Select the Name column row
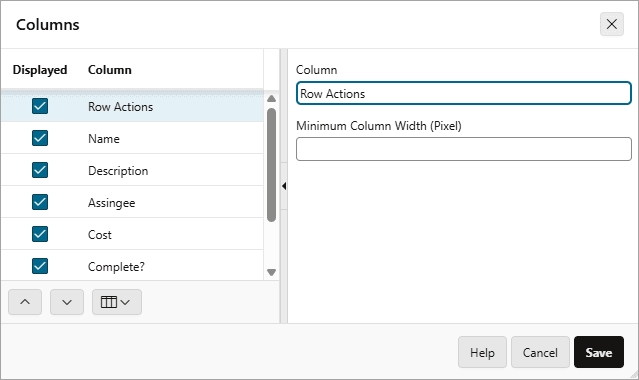 (x=132, y=138)
